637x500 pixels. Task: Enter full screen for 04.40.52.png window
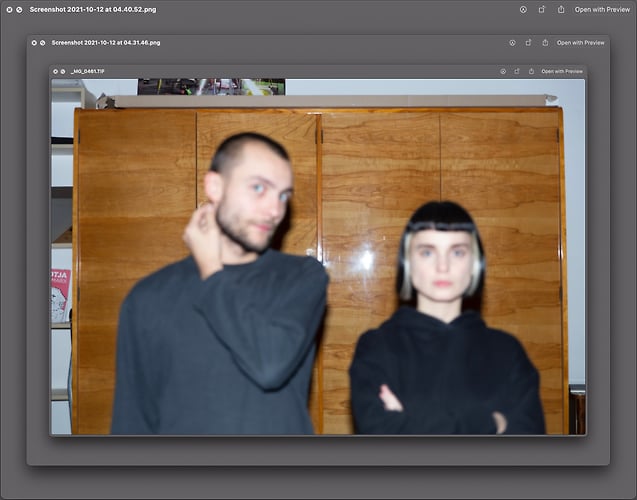pos(19,9)
